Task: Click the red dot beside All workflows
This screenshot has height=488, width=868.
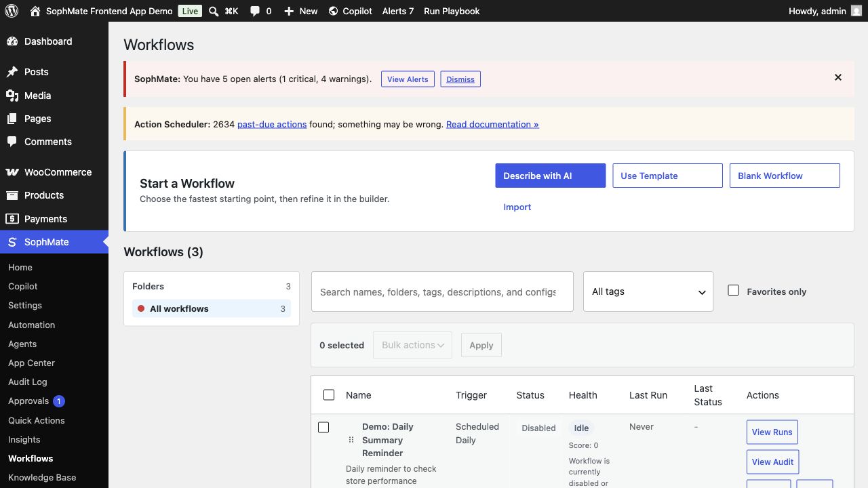Action: coord(141,308)
